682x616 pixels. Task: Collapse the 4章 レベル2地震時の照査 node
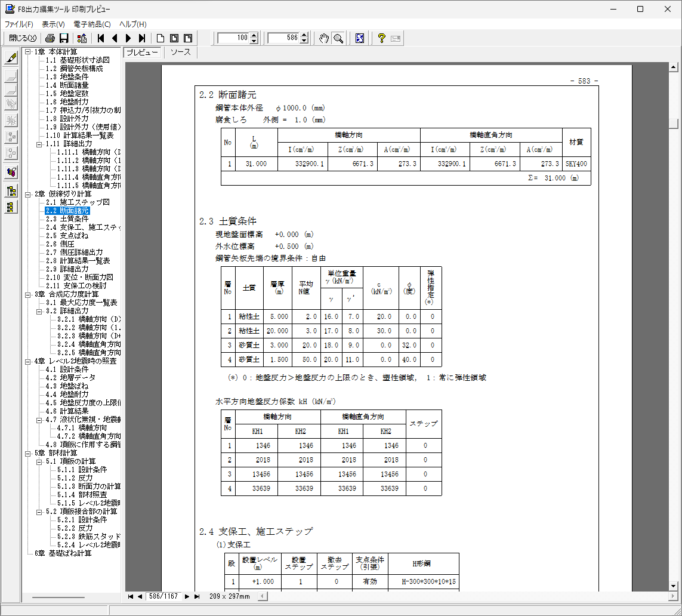(28, 362)
